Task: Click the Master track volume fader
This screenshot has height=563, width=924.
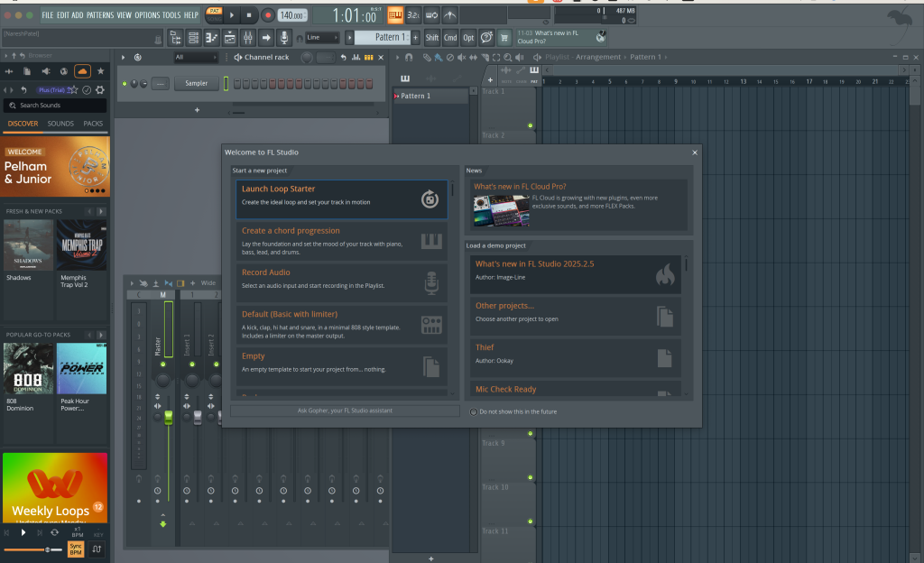Action: pyautogui.click(x=168, y=417)
